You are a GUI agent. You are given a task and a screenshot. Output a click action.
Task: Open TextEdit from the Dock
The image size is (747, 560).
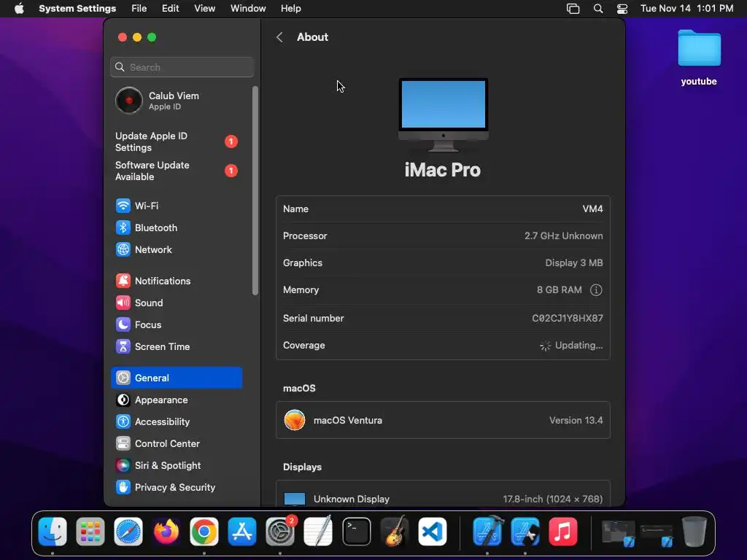pyautogui.click(x=318, y=532)
